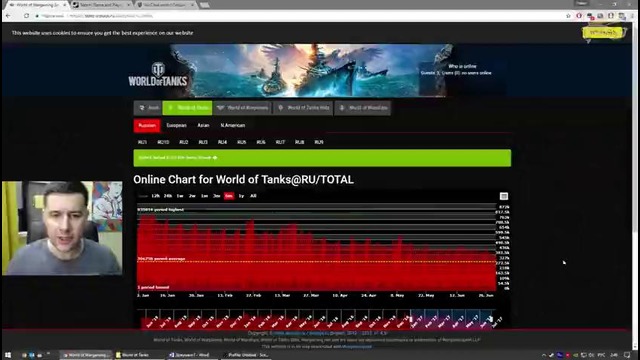The width and height of the screenshot is (640, 360).
Task: Click the browser back arrow
Action: [x=9, y=16]
